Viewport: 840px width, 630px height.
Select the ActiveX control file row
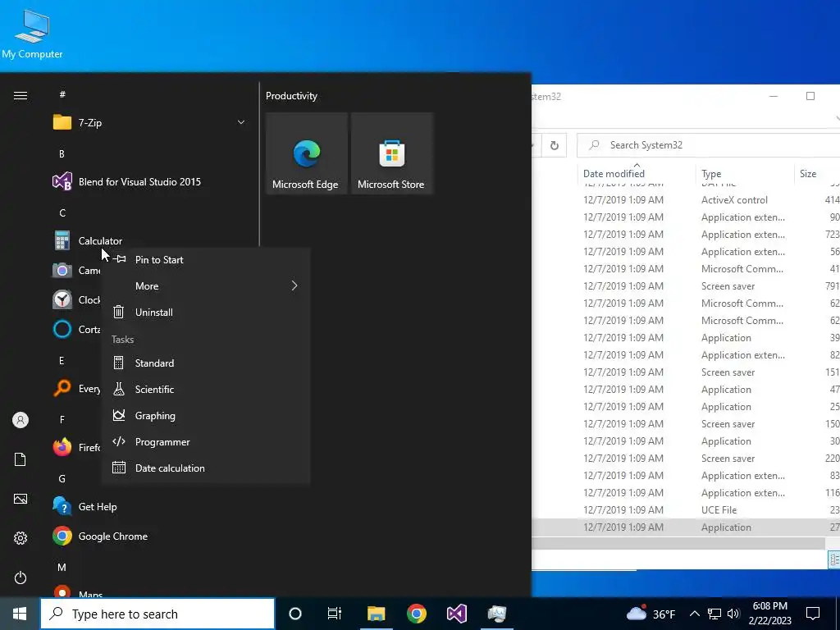[686, 200]
